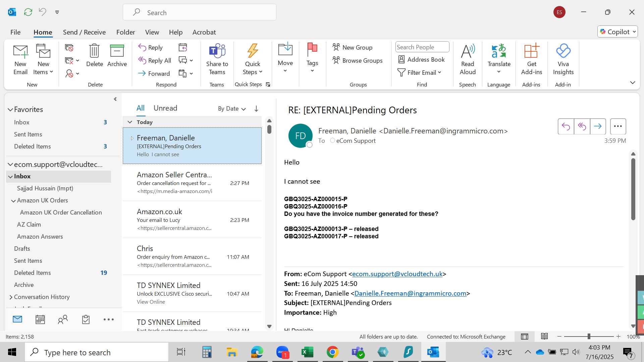Screen dimensions: 644x362
Task: Start Read Aloud
Action: coord(468,60)
